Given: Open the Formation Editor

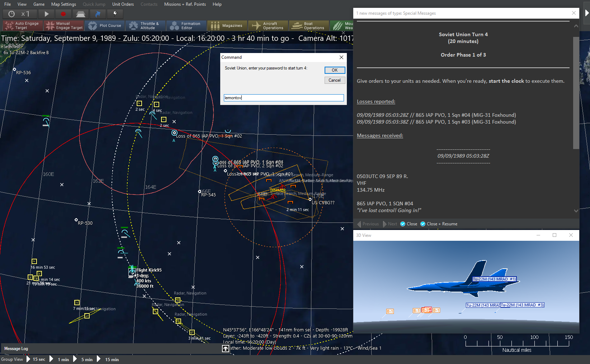Looking at the screenshot, I should [187, 25].
